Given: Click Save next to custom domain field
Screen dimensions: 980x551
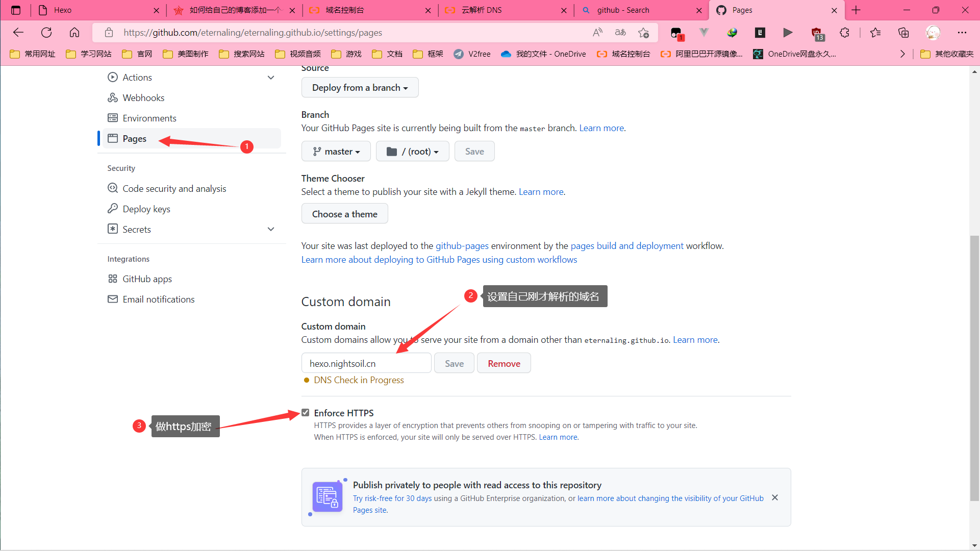Looking at the screenshot, I should tap(454, 364).
